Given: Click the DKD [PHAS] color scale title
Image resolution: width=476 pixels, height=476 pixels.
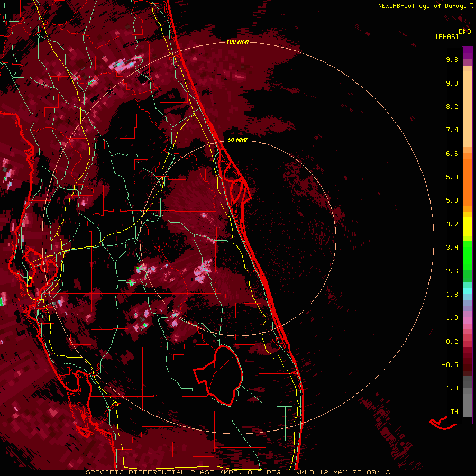Looking at the screenshot, I should (x=453, y=34).
